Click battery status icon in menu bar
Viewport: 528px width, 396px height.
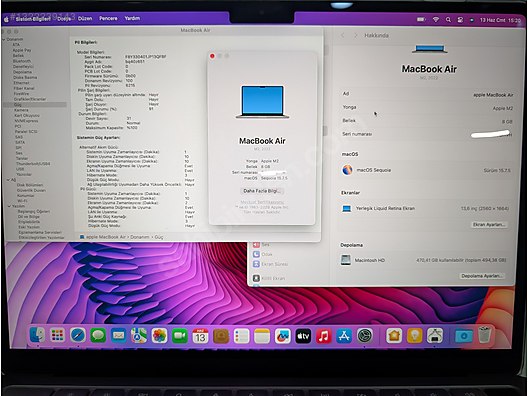click(421, 20)
